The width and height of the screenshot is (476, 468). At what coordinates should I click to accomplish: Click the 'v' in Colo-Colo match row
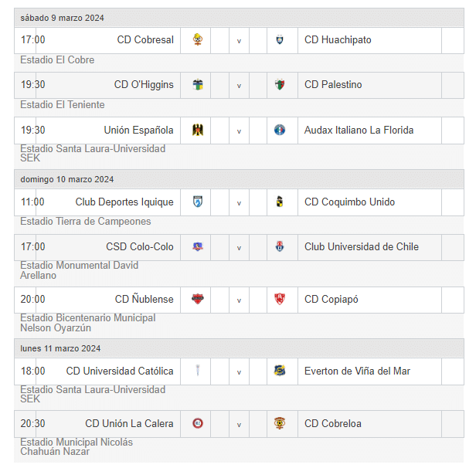(x=239, y=248)
